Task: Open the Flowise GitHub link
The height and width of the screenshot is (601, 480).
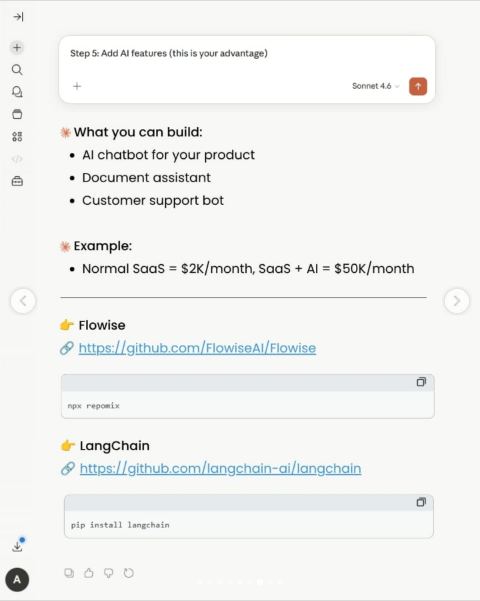Action: click(x=197, y=348)
